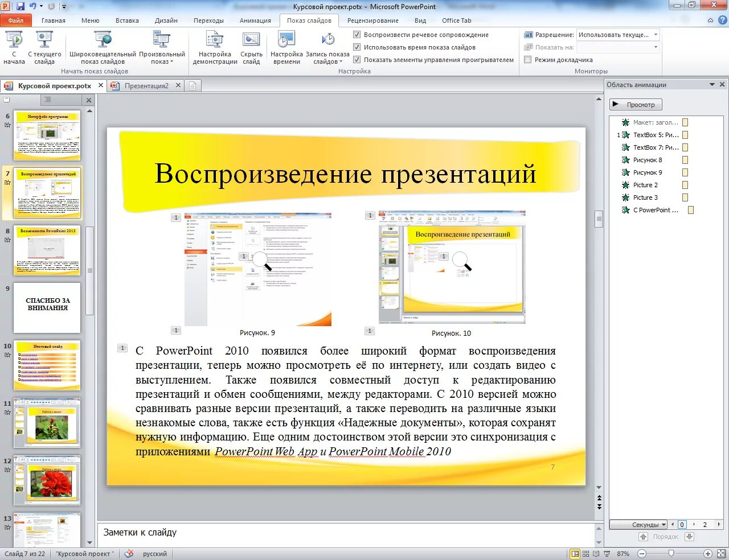Switch to Reading view in status bar

[x=596, y=554]
